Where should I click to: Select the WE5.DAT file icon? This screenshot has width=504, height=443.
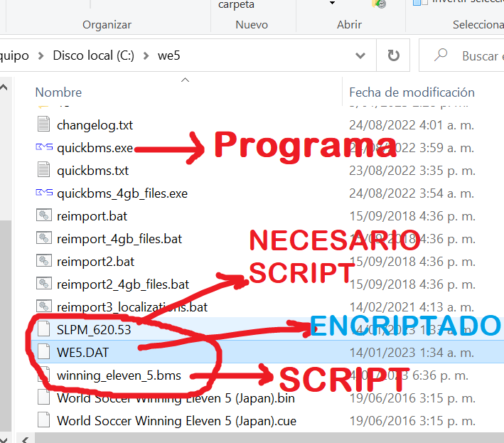pos(44,352)
